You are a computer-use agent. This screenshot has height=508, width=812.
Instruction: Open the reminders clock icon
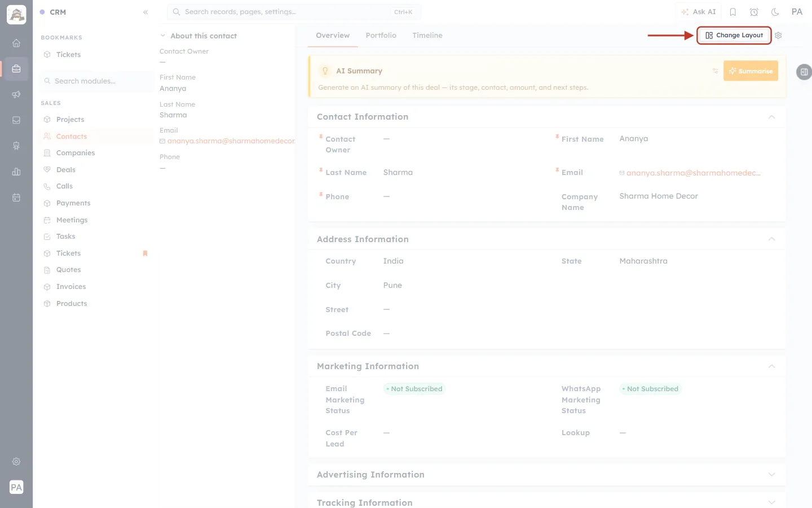(x=754, y=12)
